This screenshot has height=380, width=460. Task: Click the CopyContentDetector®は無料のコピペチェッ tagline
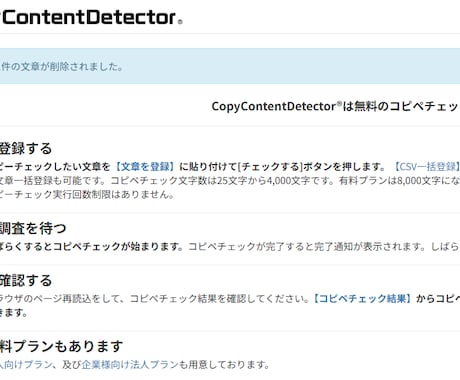click(x=336, y=106)
